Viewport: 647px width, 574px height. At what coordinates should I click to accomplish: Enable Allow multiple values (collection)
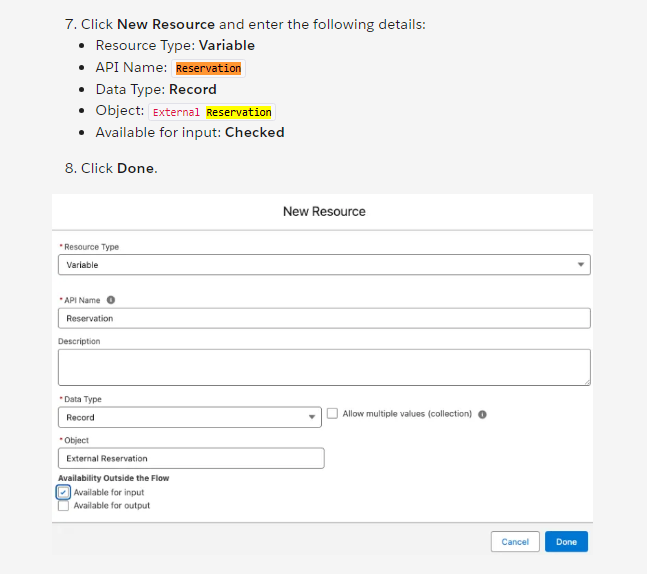pyautogui.click(x=332, y=413)
